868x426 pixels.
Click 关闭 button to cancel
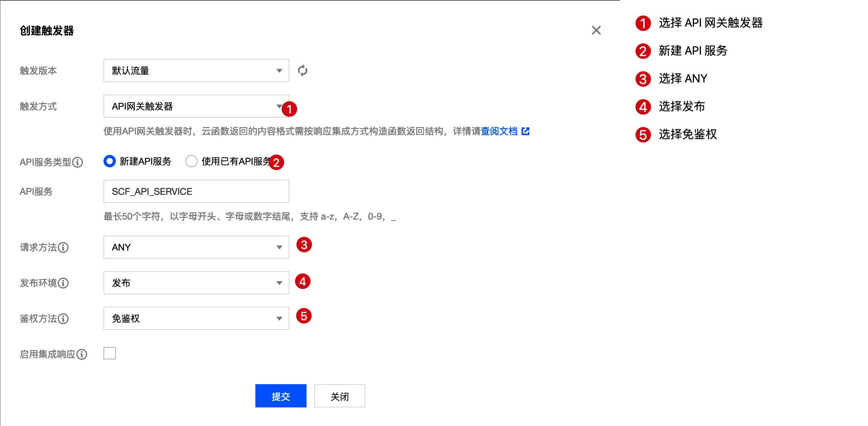point(340,396)
